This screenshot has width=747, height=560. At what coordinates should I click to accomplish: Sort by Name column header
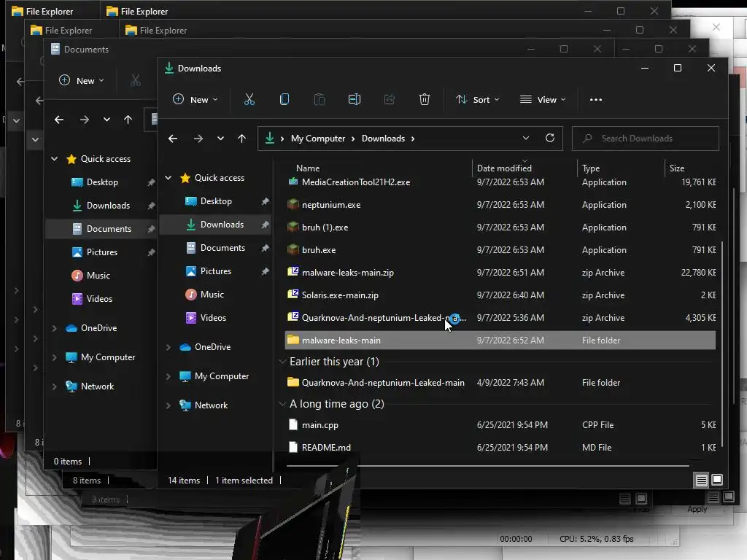[308, 168]
